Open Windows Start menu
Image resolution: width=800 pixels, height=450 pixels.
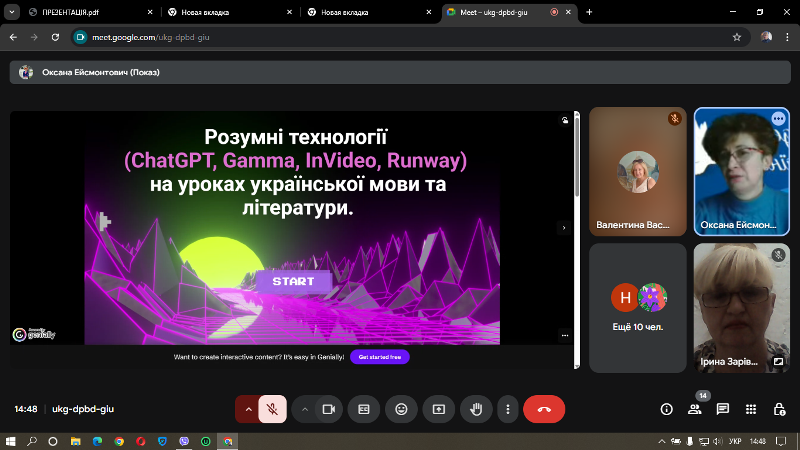coord(10,441)
